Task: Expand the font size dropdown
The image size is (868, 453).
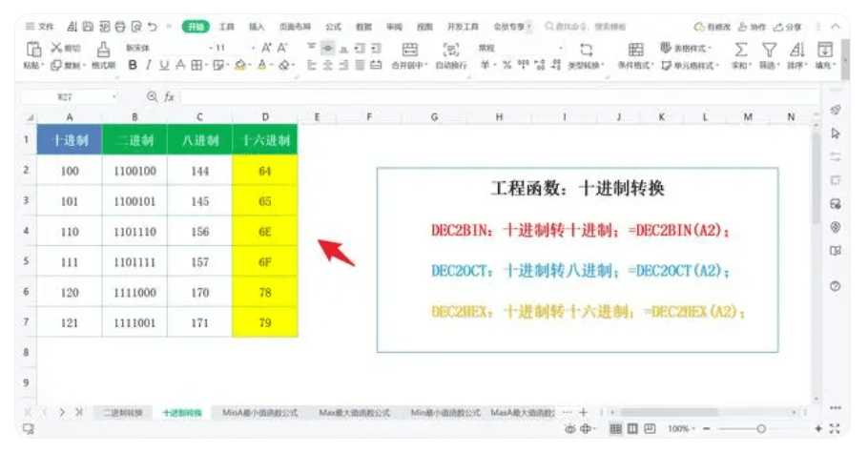Action: coord(253,47)
